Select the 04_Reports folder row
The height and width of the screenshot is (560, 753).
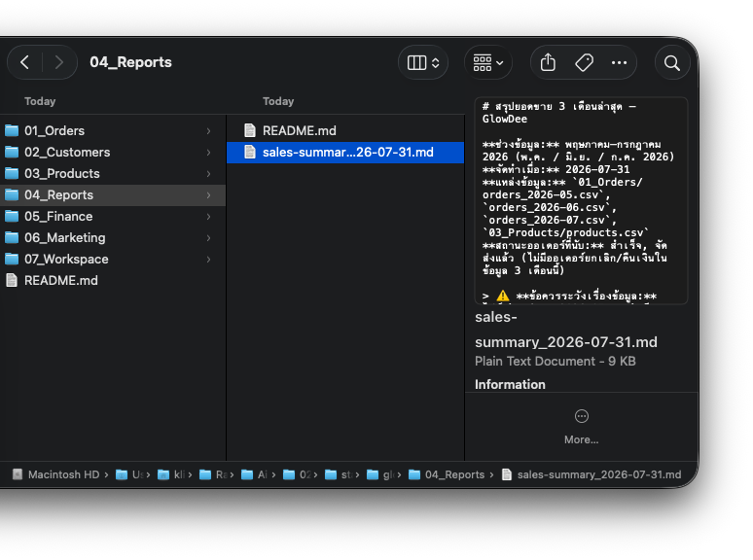point(113,194)
